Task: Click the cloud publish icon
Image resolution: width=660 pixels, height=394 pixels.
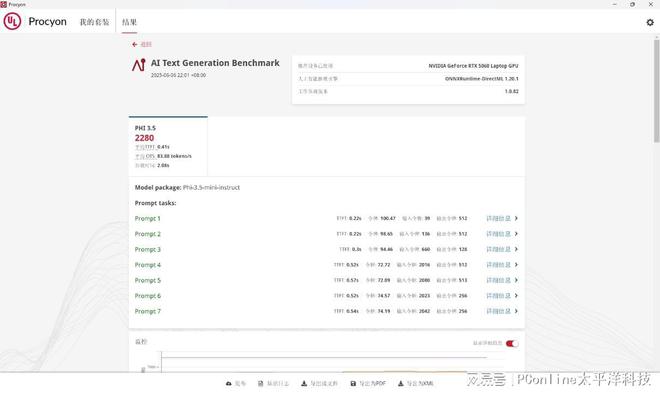Action: [229, 383]
